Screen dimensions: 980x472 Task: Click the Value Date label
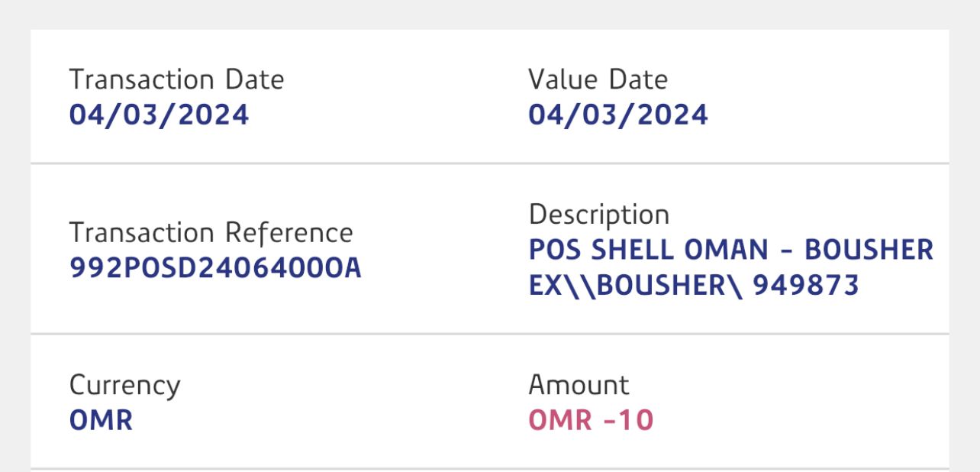tap(598, 80)
